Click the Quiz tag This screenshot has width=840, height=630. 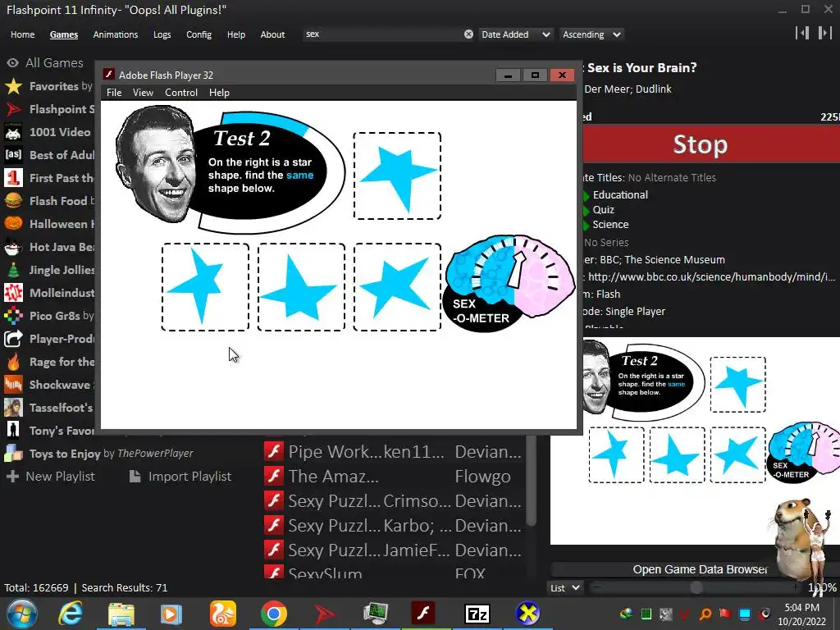[603, 210]
